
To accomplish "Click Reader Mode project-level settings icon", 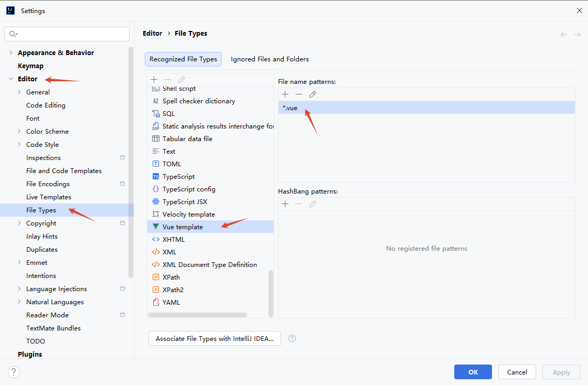I will coord(122,315).
